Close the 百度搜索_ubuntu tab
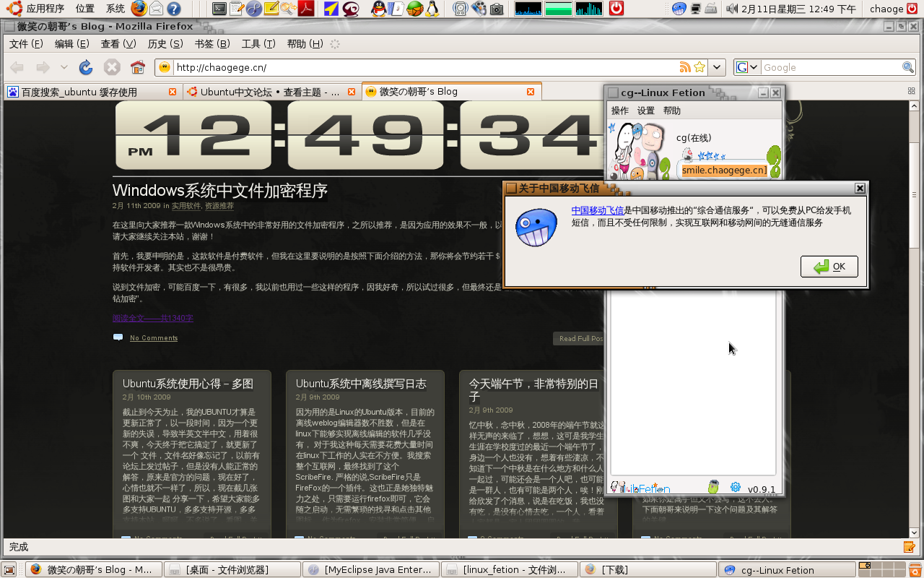This screenshot has height=578, width=924. (173, 92)
